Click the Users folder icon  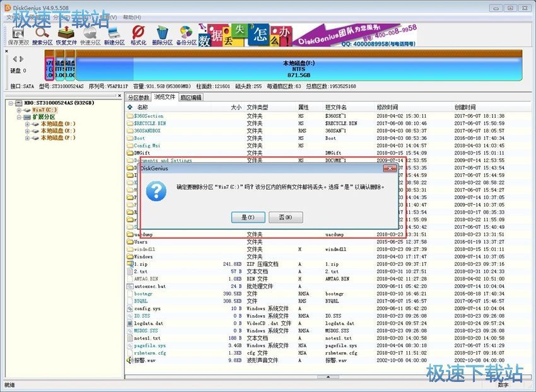[x=130, y=241]
